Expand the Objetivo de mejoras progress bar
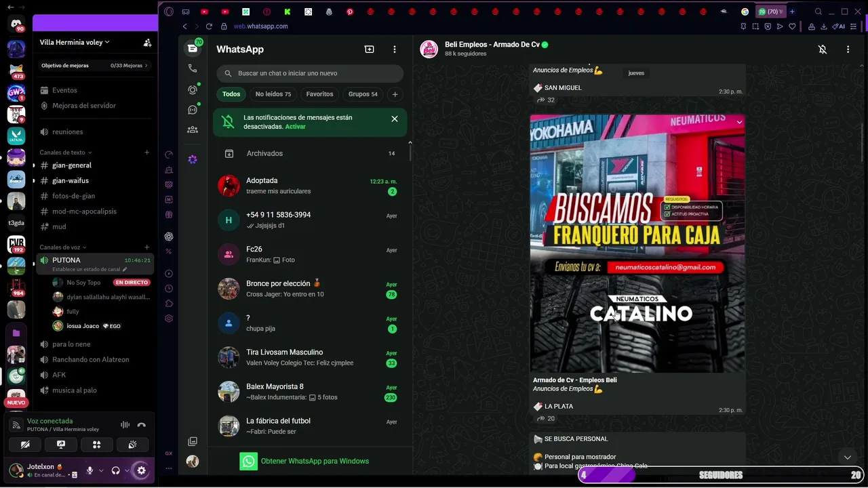 click(x=95, y=66)
